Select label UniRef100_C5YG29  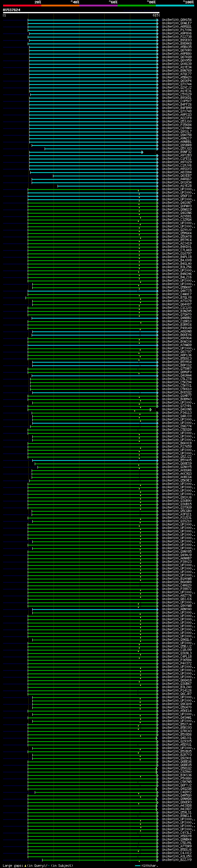177,94
